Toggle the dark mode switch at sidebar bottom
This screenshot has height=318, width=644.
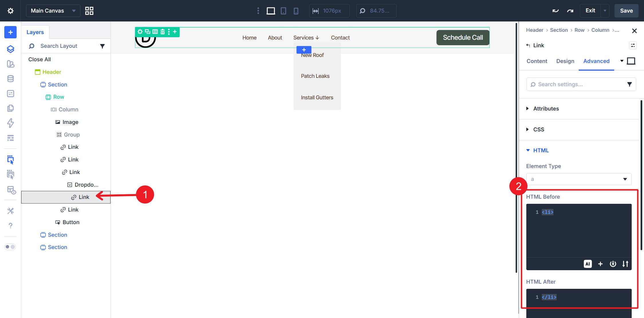point(10,246)
